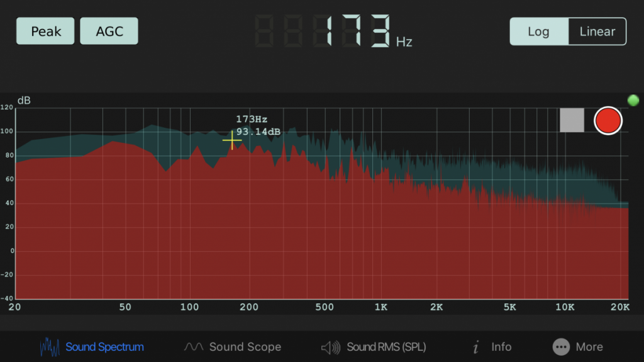Click the gray stop square button

pos(572,120)
